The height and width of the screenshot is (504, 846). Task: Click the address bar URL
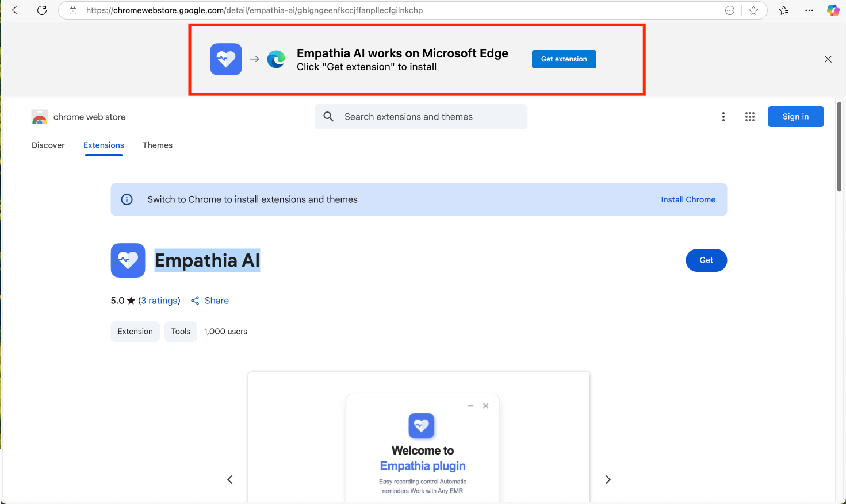[x=255, y=10]
